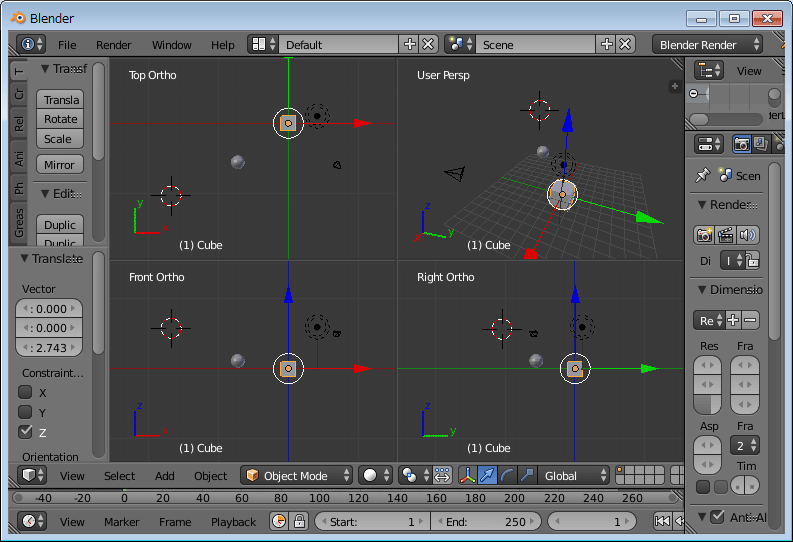Click the Mirror tool button

[x=60, y=165]
